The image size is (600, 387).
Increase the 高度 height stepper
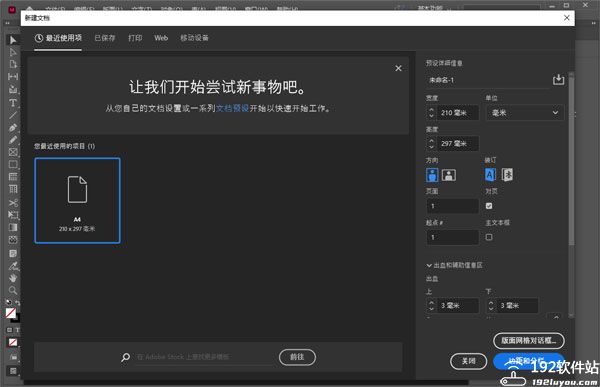pyautogui.click(x=431, y=140)
